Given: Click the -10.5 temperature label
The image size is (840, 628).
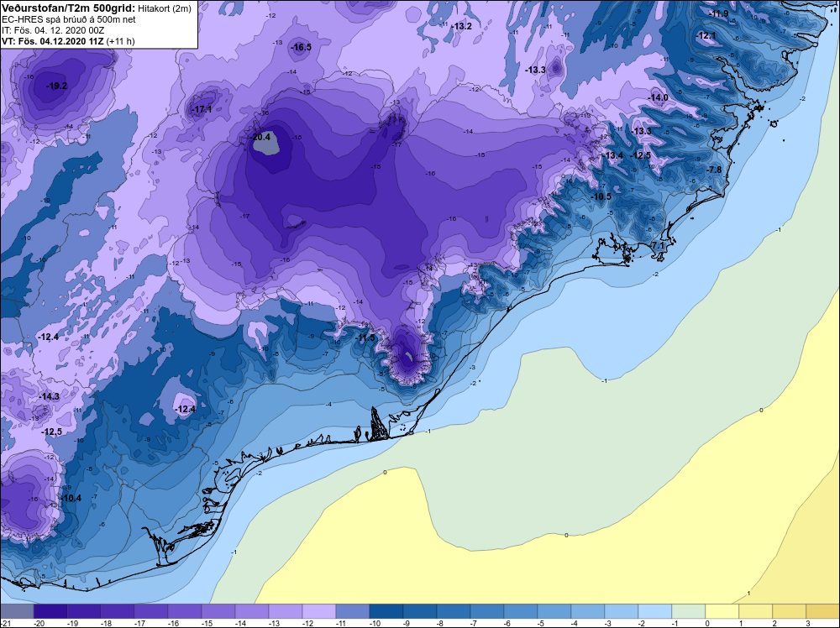Looking at the screenshot, I should (x=601, y=196).
